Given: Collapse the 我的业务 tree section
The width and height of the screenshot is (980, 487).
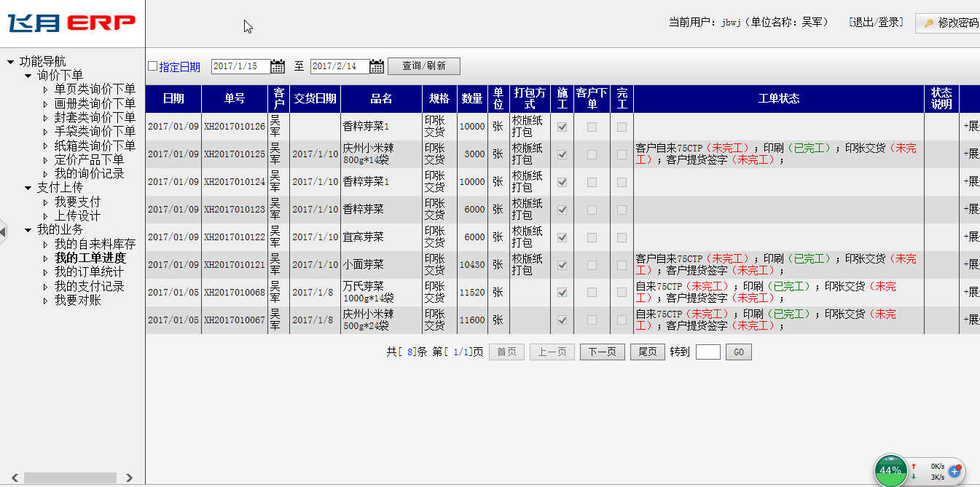Looking at the screenshot, I should [28, 230].
